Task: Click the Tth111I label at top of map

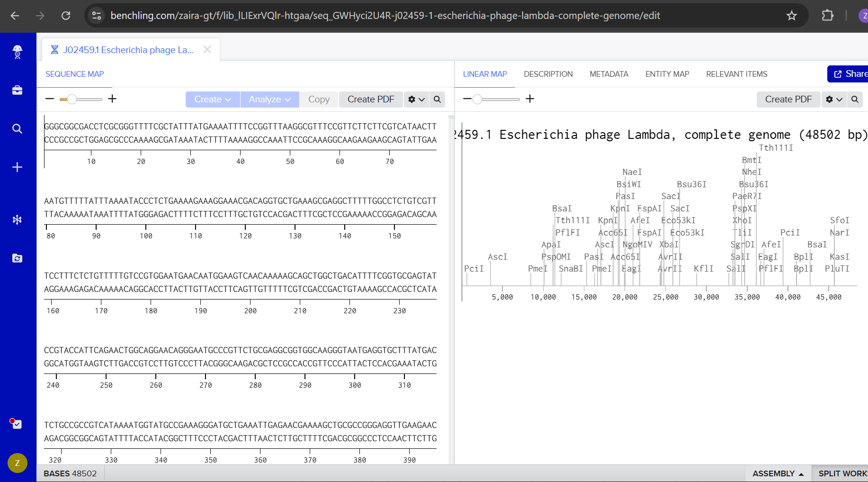Action: pos(776,148)
